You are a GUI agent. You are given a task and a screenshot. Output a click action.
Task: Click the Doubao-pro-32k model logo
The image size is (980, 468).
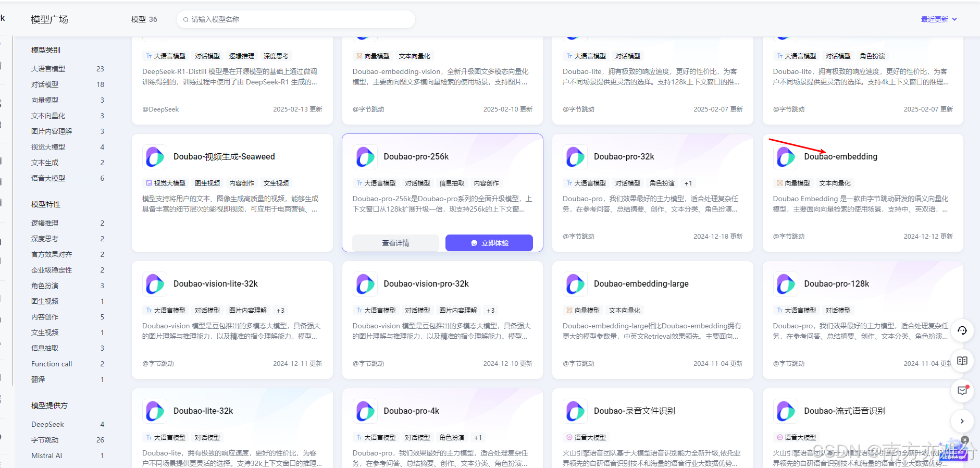click(x=575, y=157)
